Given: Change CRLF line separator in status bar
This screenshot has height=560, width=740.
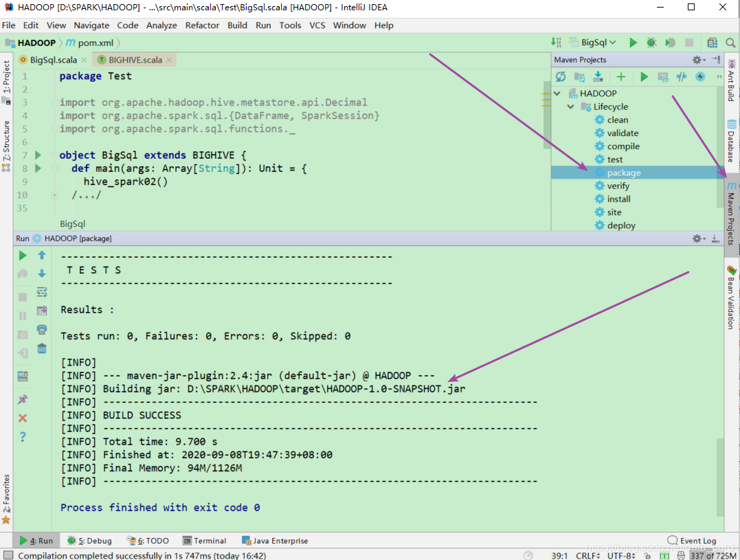Looking at the screenshot, I should [x=587, y=556].
